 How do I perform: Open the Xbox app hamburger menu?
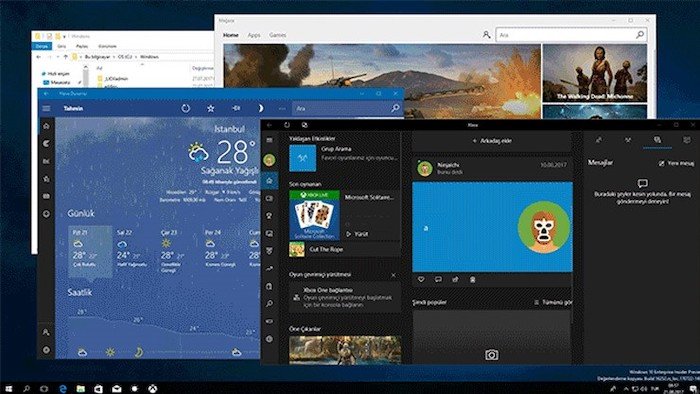(x=270, y=140)
